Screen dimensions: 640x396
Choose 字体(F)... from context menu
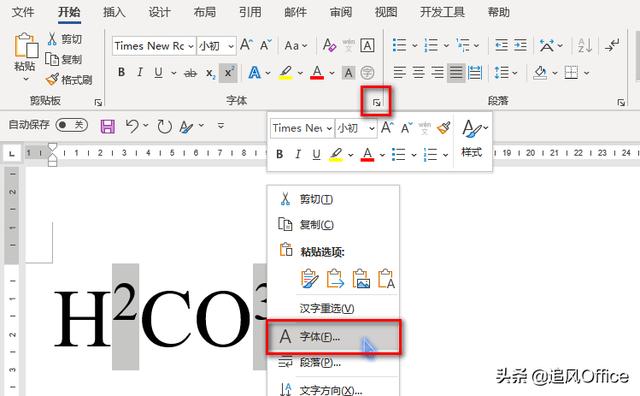(333, 337)
